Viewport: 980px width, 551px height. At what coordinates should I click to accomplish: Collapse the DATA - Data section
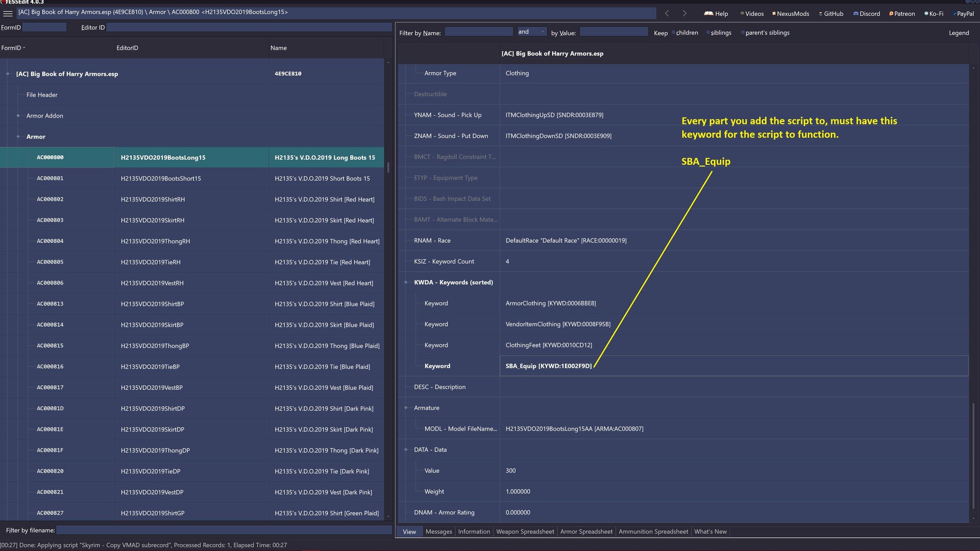(x=406, y=449)
